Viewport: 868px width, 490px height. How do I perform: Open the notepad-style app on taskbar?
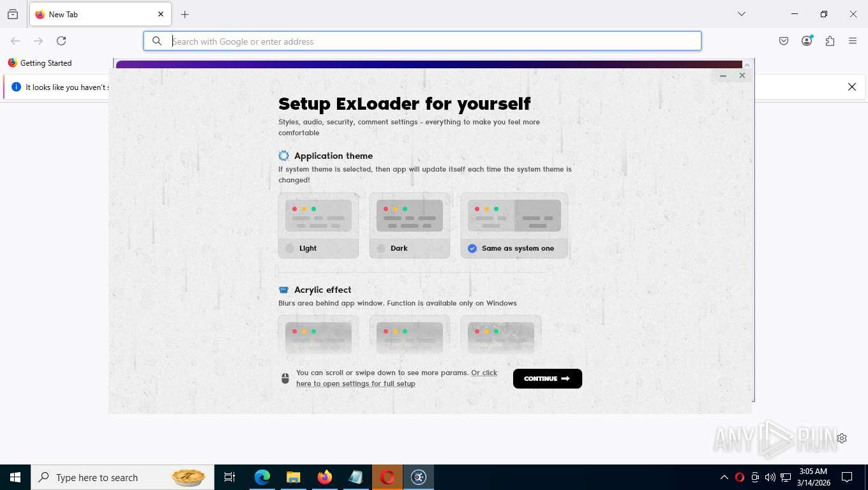pos(356,477)
